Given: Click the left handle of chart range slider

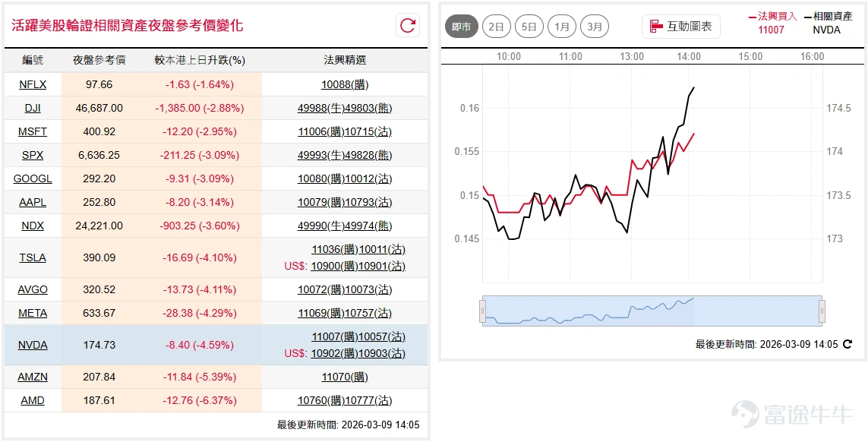Looking at the screenshot, I should [x=482, y=311].
